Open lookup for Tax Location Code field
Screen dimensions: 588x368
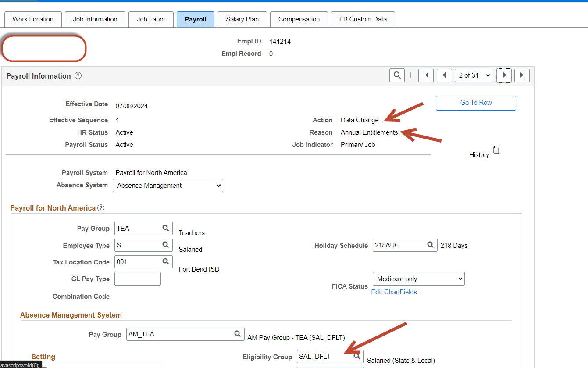click(166, 261)
